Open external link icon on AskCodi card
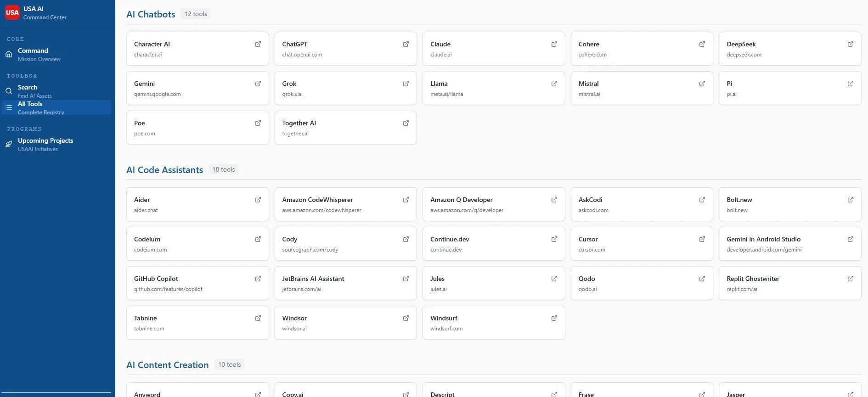 coord(702,200)
